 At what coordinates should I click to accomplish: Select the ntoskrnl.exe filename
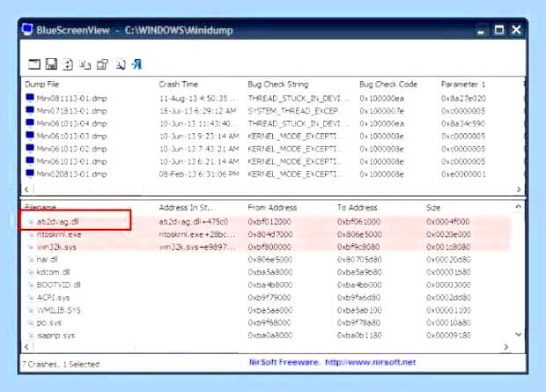59,234
